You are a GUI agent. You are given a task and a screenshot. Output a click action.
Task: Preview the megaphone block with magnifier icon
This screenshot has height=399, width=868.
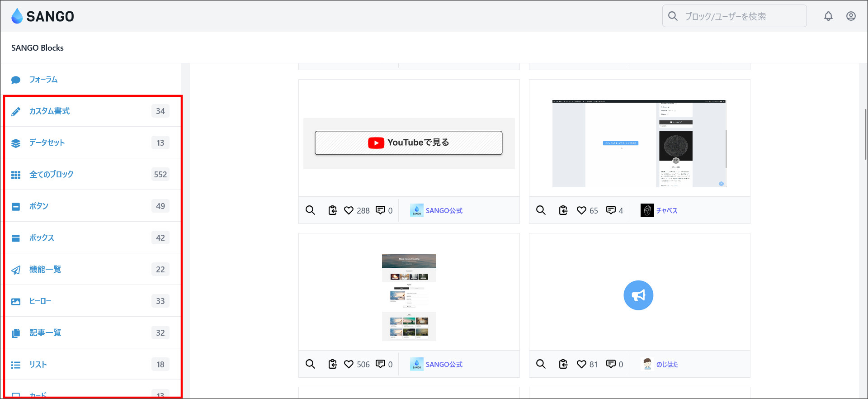click(x=541, y=364)
